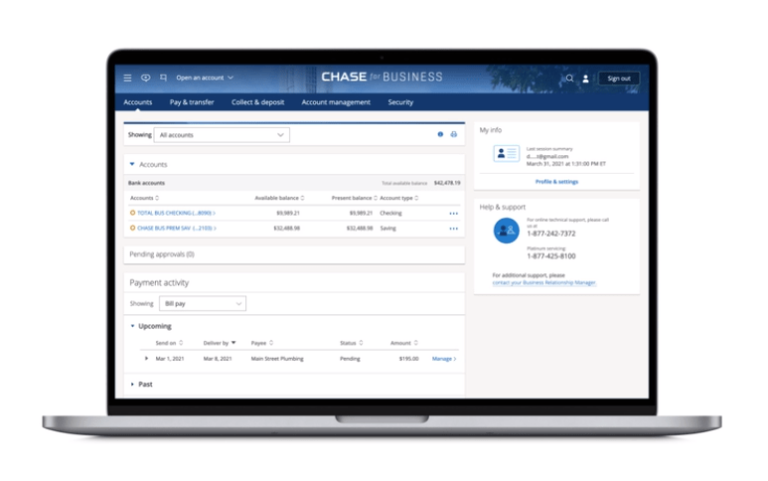The height and width of the screenshot is (481, 768).
Task: Sort by Available balance column
Action: [279, 198]
